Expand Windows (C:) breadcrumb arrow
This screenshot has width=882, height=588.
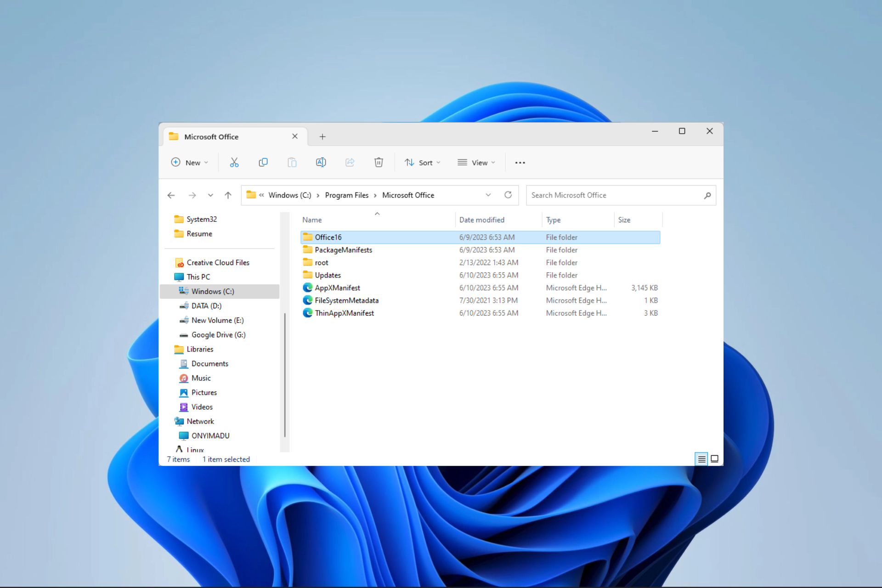(318, 196)
